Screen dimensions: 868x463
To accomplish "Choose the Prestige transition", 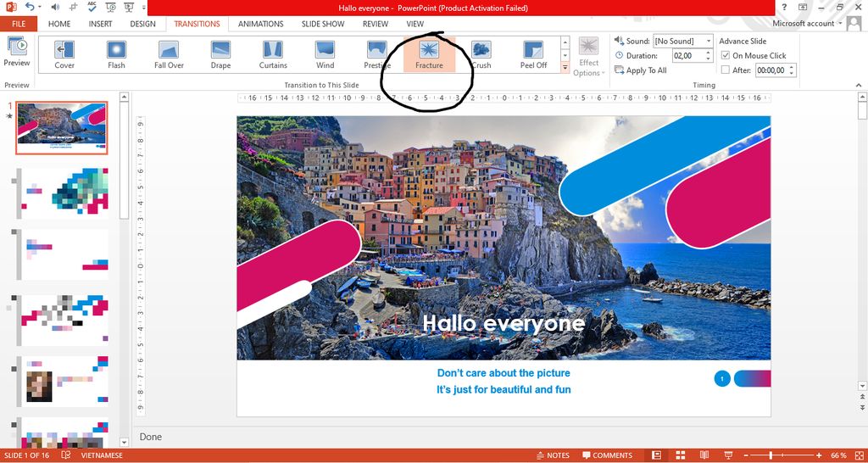I will 376,55.
